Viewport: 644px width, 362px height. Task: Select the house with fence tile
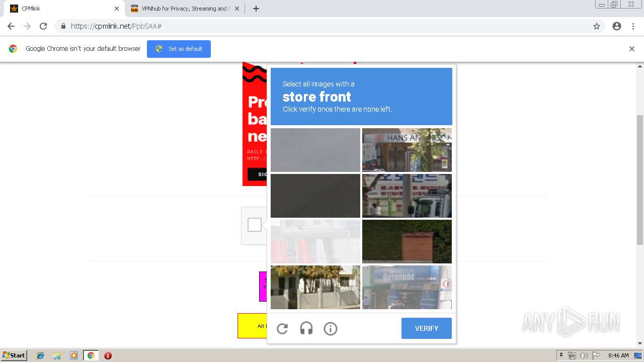(315, 287)
